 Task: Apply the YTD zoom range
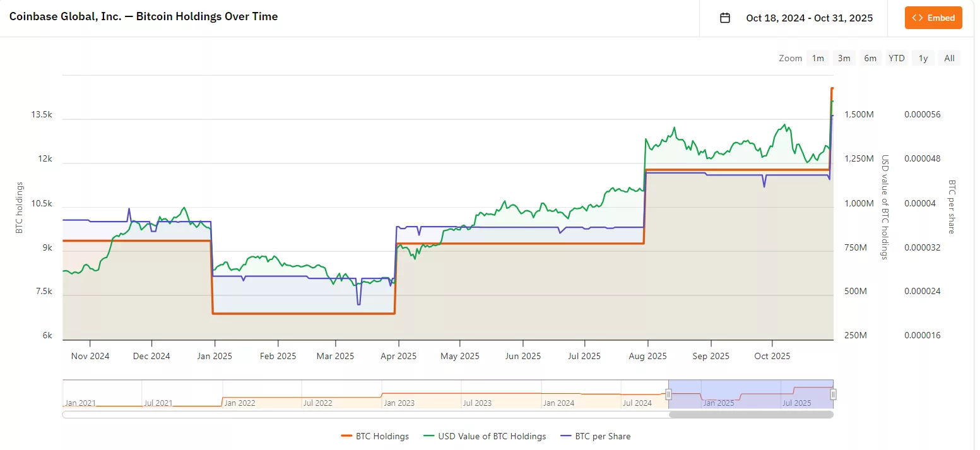click(897, 57)
